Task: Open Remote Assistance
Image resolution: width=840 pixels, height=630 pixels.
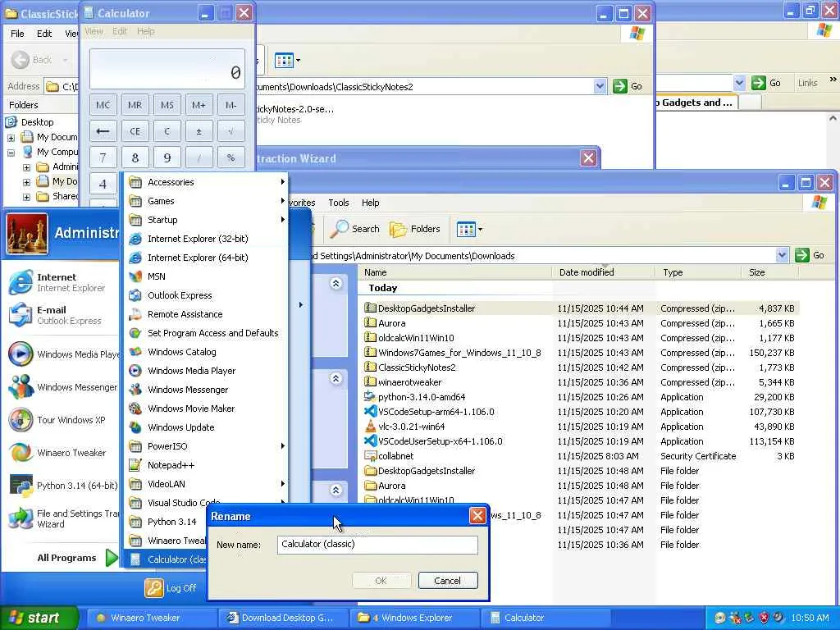Action: [x=206, y=314]
